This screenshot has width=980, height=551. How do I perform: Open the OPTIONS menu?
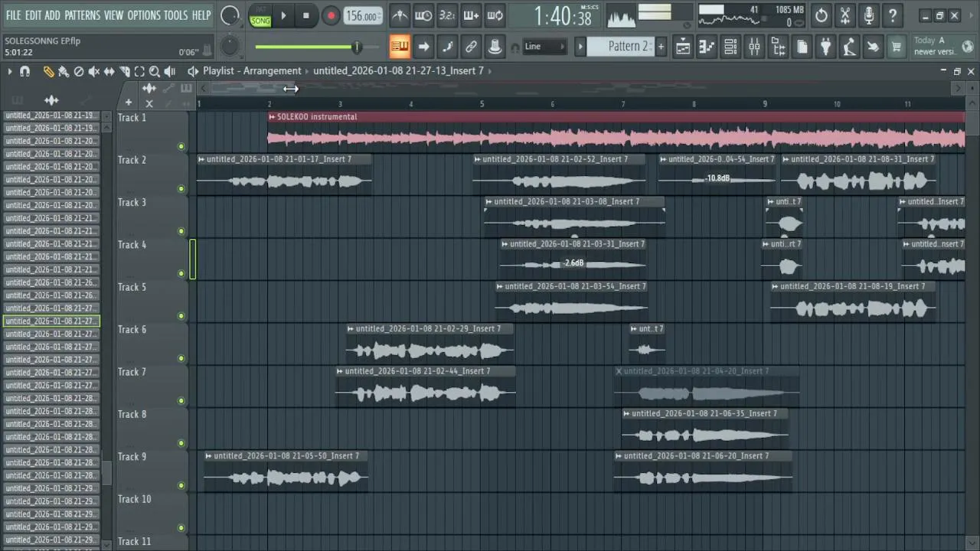tap(144, 15)
